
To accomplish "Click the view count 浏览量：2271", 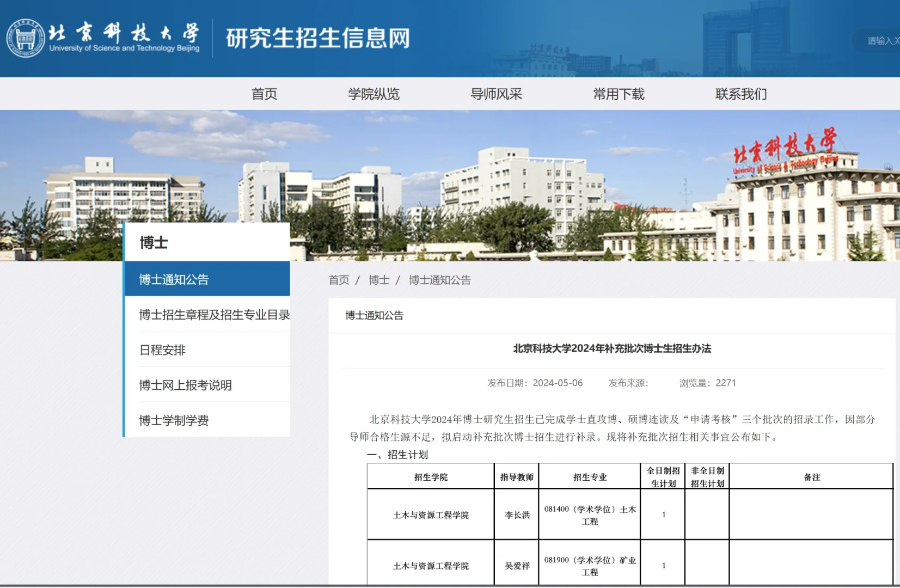I will coord(707,383).
